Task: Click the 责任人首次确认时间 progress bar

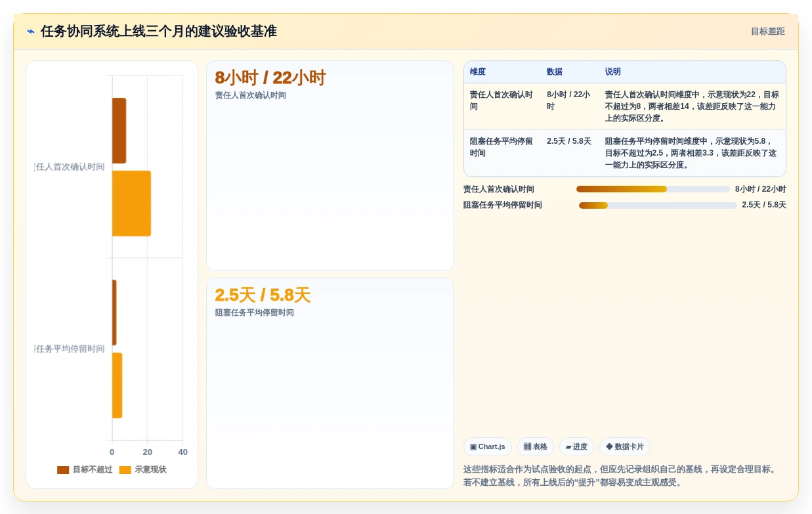Action: point(653,189)
